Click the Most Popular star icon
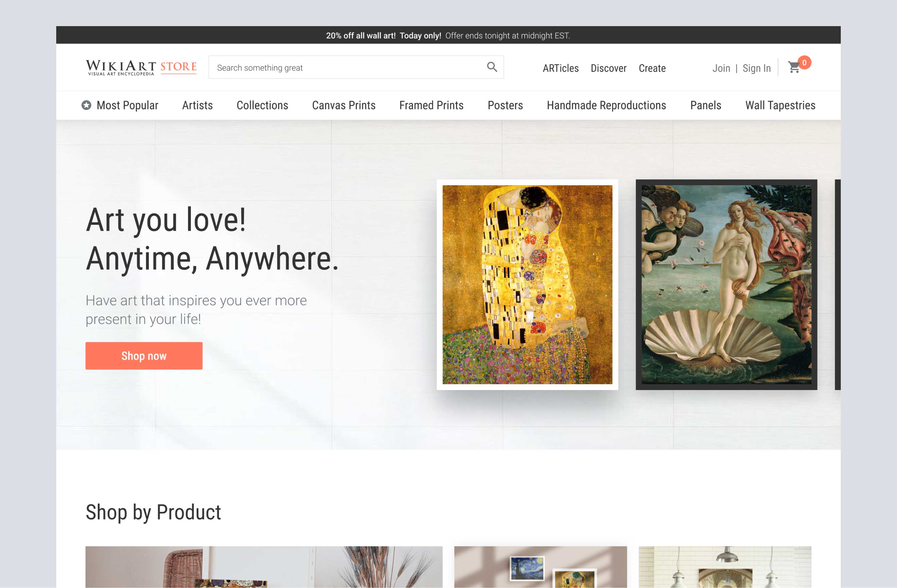 [x=86, y=105]
